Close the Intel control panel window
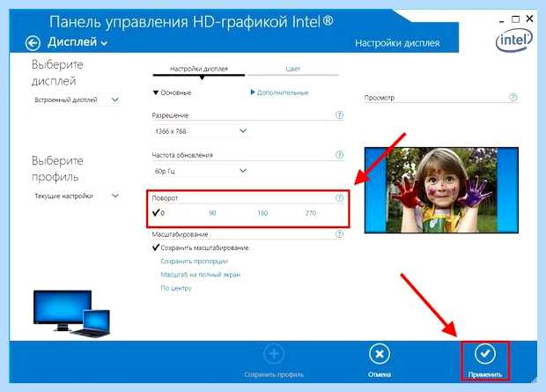The image size is (546, 392). [x=529, y=18]
